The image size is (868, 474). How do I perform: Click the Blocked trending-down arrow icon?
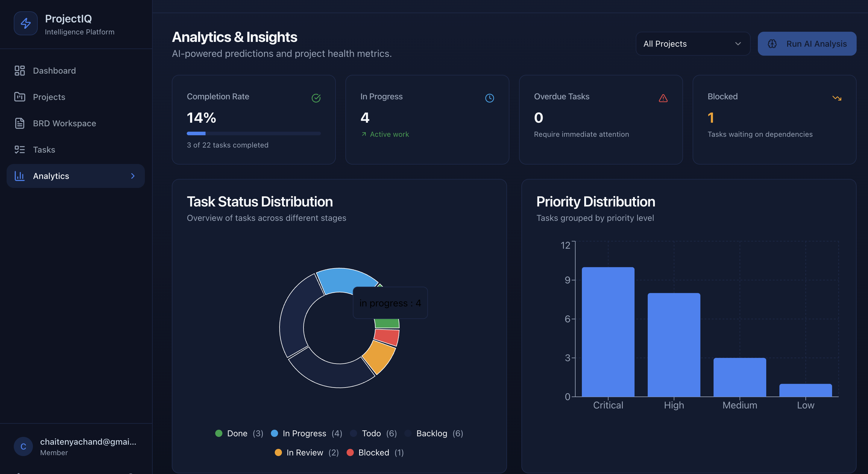(x=837, y=98)
